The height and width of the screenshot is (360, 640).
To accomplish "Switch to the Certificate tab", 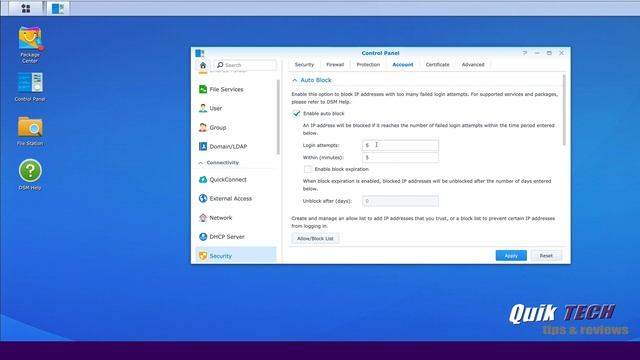I will [438, 64].
